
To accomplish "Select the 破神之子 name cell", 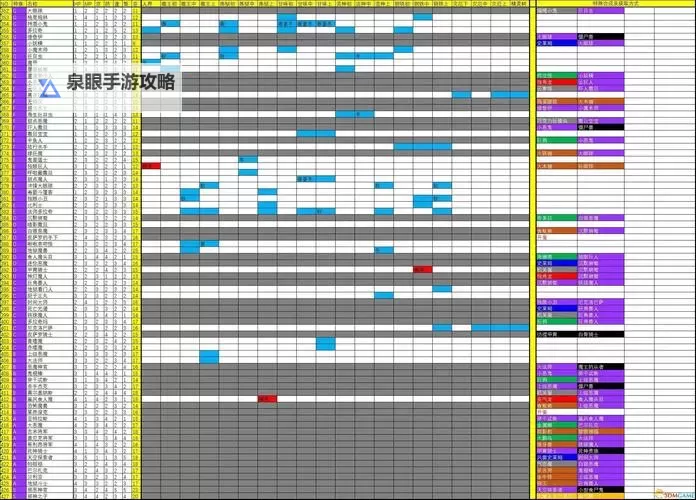I will [x=50, y=496].
